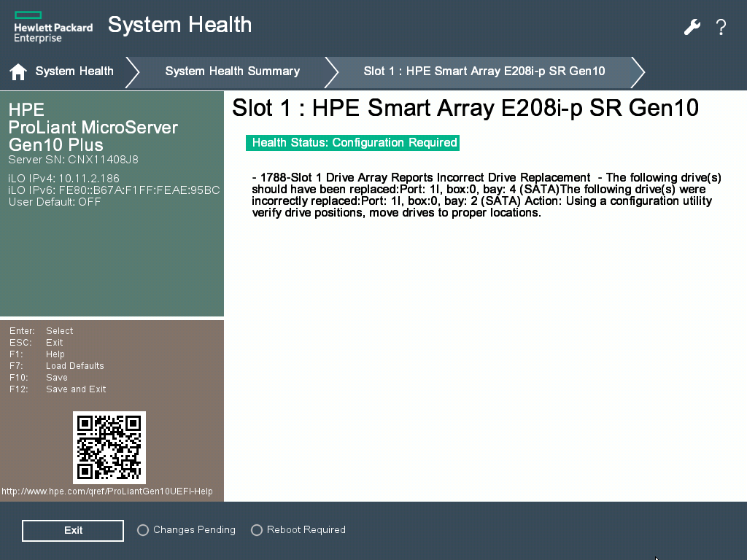Open the System Health breadcrumb
The width and height of the screenshot is (747, 560).
pyautogui.click(x=74, y=71)
